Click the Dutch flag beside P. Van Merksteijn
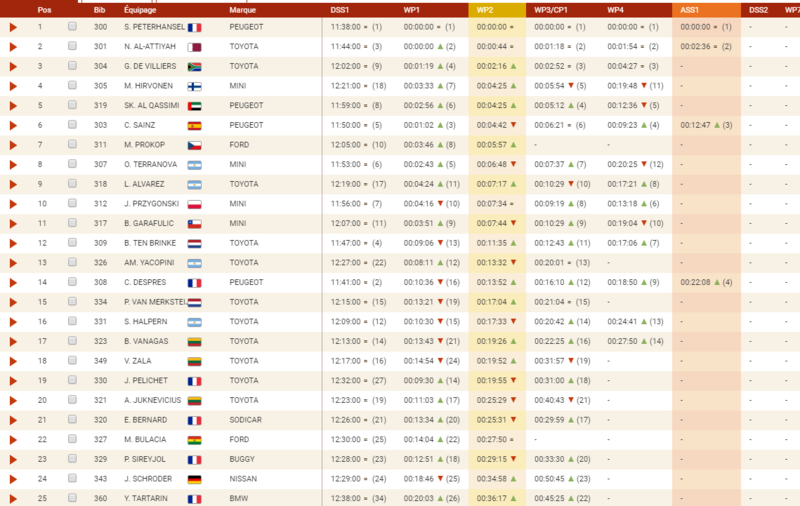 [194, 302]
